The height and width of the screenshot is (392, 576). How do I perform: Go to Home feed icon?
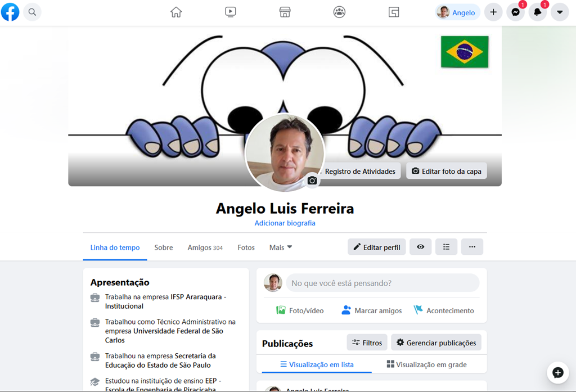coord(176,12)
